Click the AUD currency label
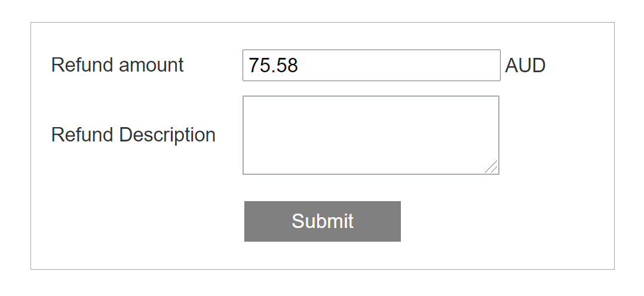Screen dimensions: 644x296 point(525,66)
